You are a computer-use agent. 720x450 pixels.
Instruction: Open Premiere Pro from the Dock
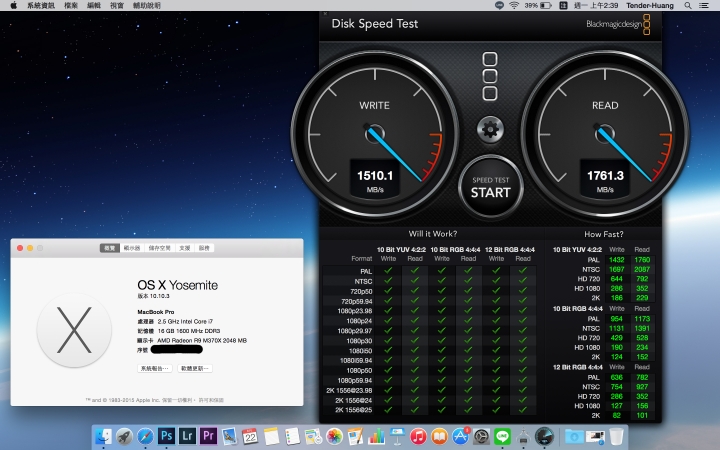[208, 436]
